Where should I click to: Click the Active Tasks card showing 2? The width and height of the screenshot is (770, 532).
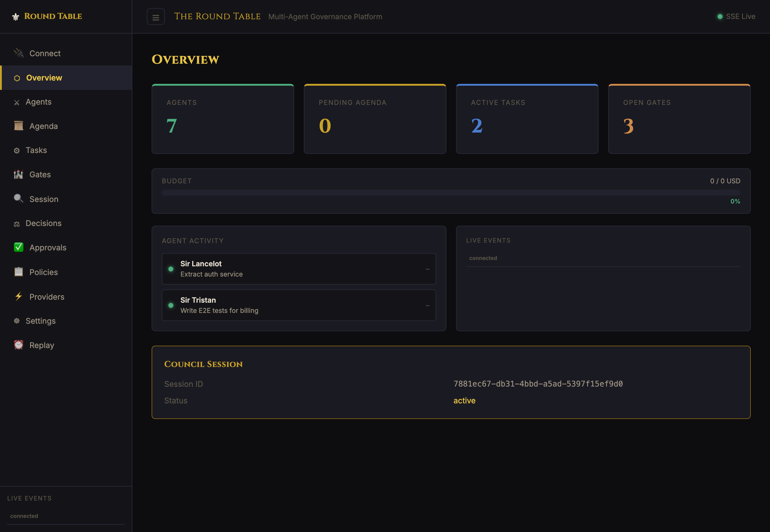click(527, 119)
